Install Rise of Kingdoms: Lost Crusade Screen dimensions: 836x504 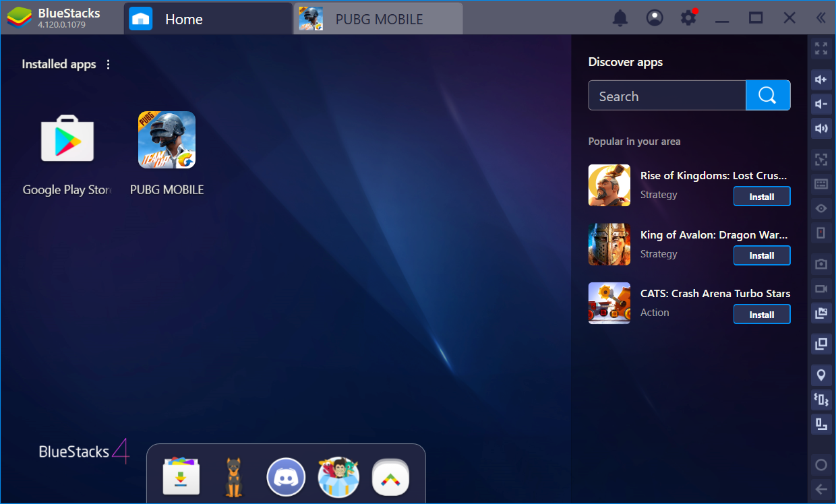tap(762, 197)
